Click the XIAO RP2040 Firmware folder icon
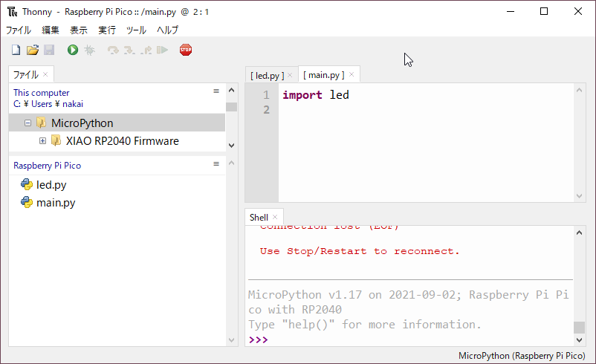 click(56, 140)
